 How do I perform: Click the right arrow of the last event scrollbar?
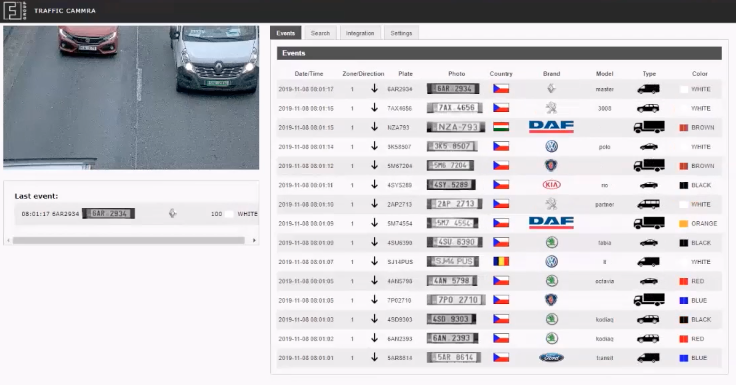tap(254, 240)
